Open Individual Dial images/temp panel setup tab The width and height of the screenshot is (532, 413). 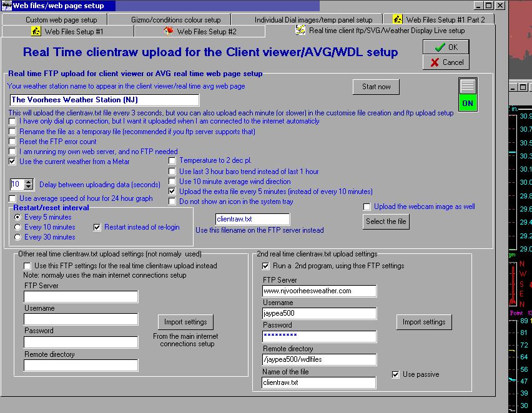[307, 20]
